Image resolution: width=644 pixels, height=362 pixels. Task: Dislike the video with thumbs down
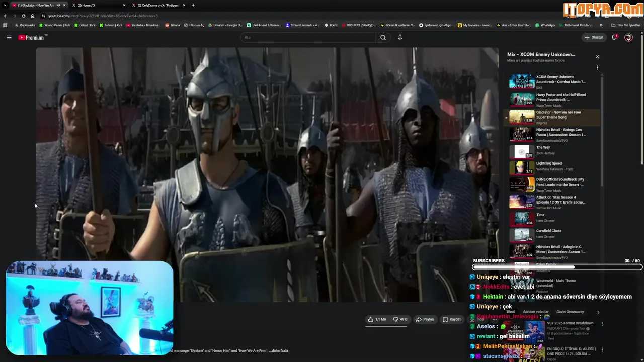coord(400,319)
